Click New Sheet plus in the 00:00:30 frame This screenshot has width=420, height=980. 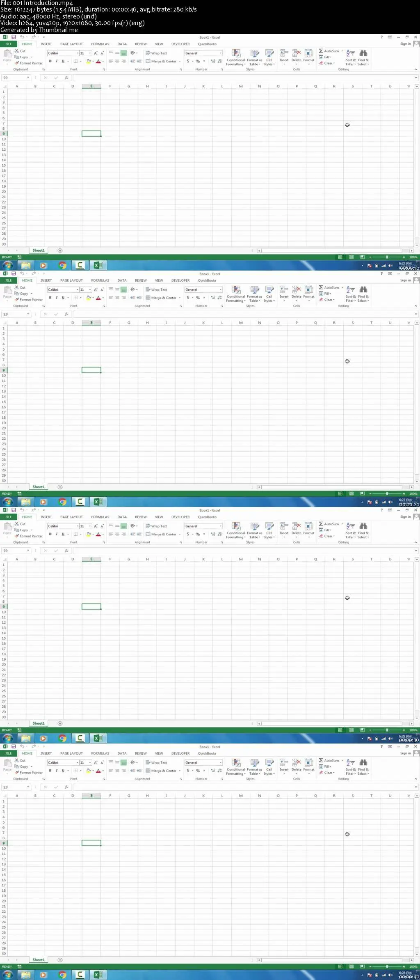pyautogui.click(x=60, y=723)
